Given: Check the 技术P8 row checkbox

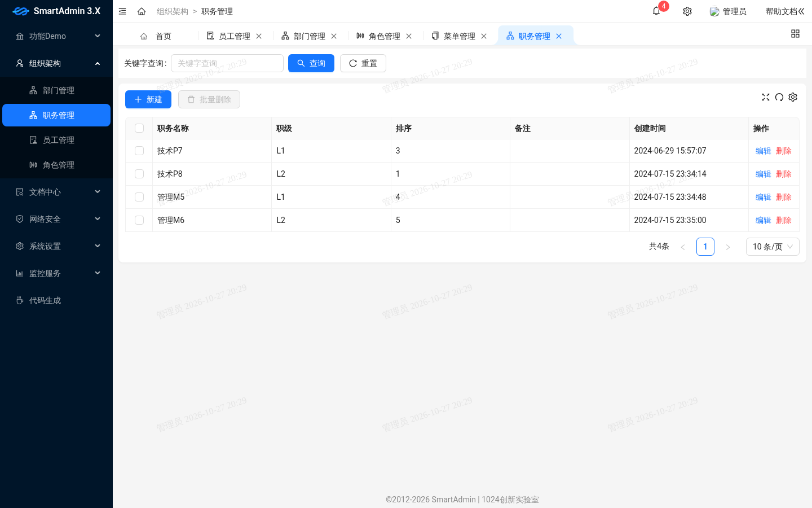Looking at the screenshot, I should [x=139, y=174].
